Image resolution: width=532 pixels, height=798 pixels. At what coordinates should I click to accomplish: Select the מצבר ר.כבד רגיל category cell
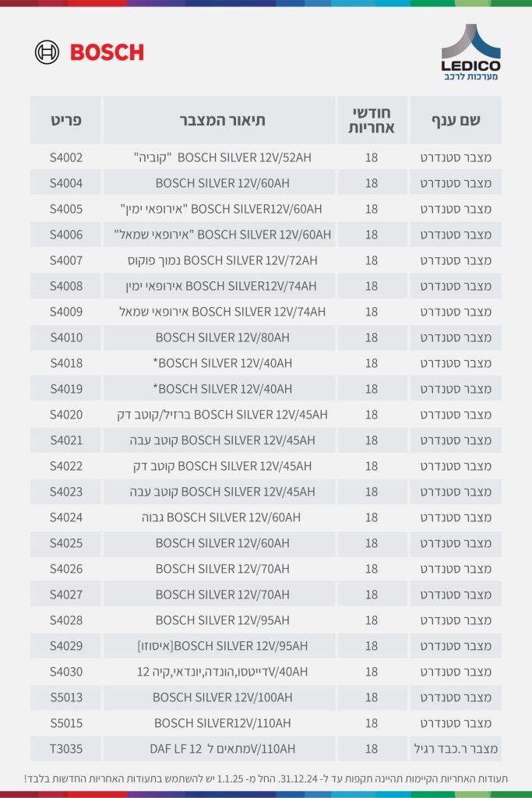pos(456,749)
